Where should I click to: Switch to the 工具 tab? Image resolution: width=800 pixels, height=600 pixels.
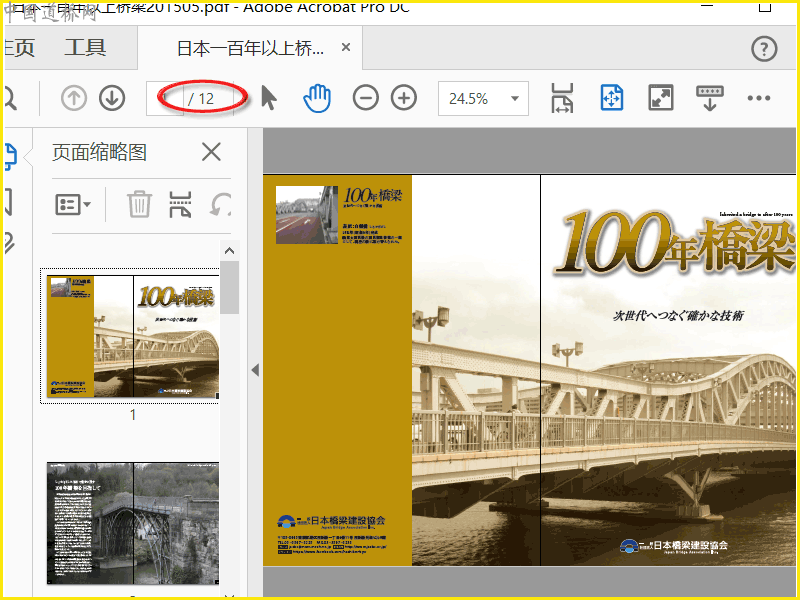tap(85, 48)
